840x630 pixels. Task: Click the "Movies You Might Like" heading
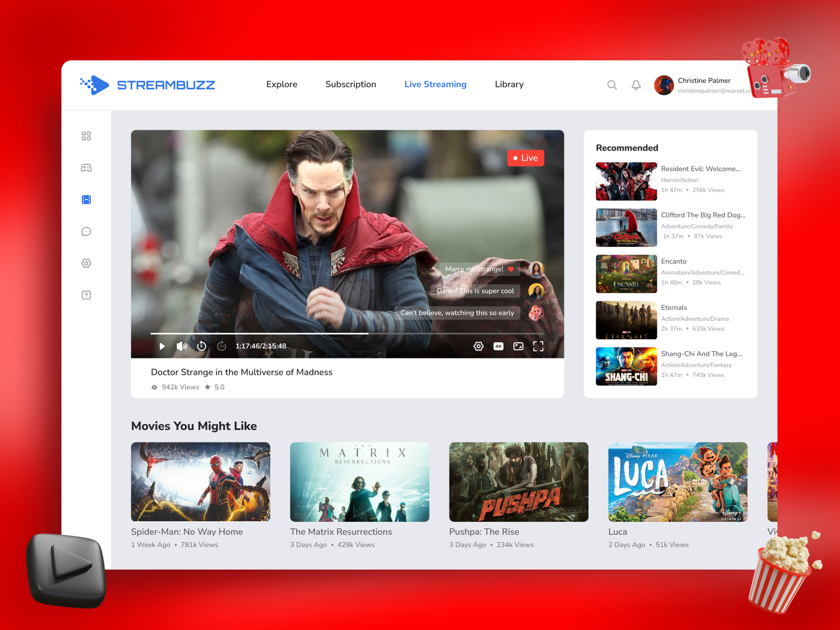point(194,426)
